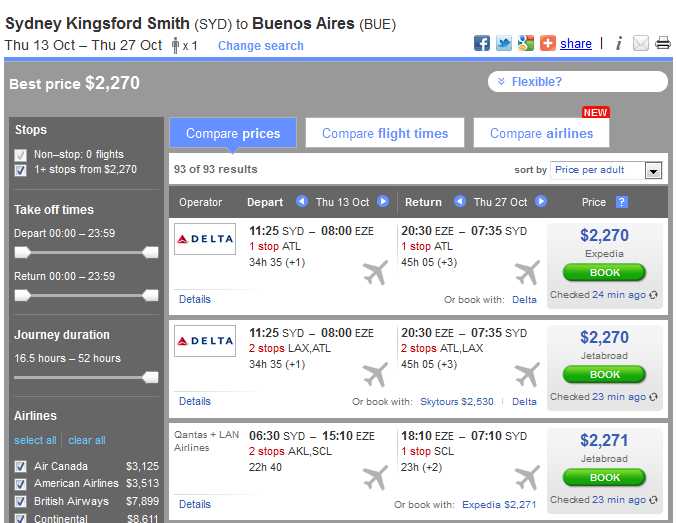Select all airlines link
Viewport: 676px width, 523px height.
[35, 440]
